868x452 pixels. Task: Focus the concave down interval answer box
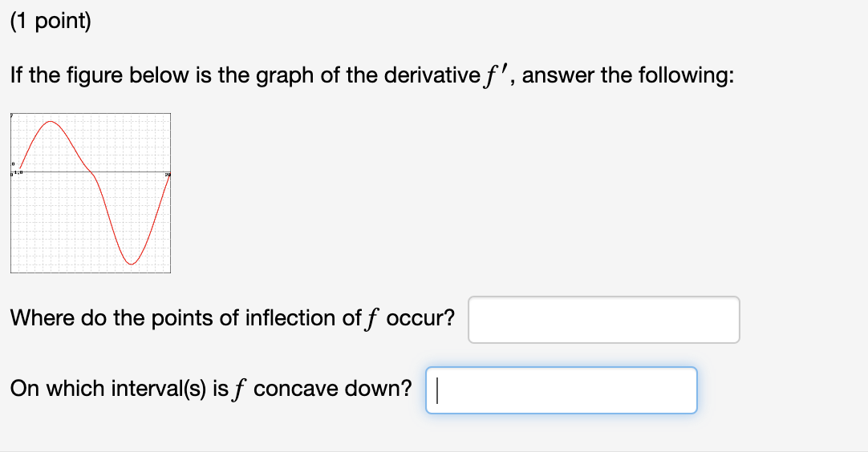pyautogui.click(x=562, y=390)
